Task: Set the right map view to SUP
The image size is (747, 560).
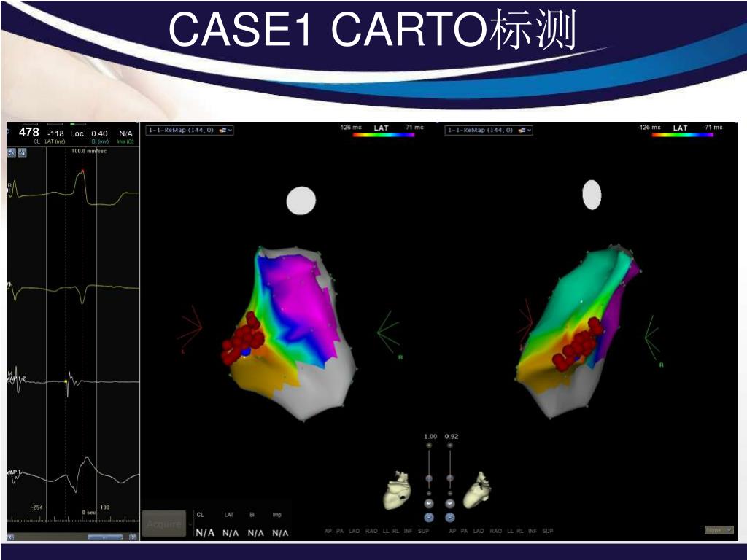Action: point(548,531)
